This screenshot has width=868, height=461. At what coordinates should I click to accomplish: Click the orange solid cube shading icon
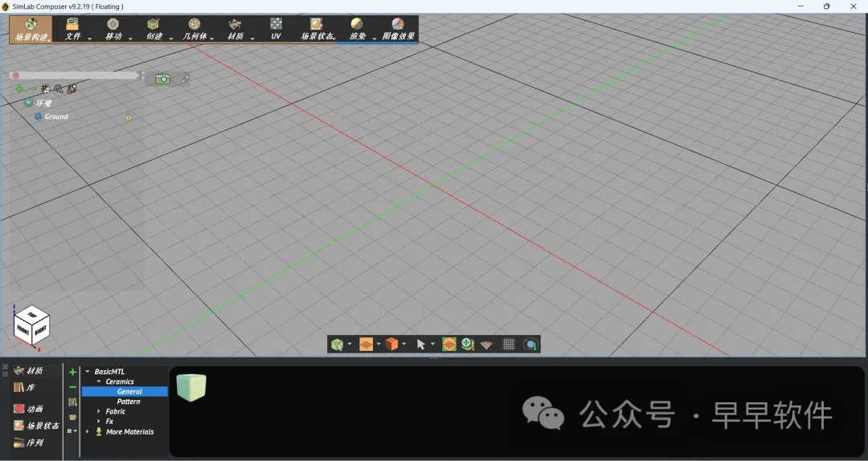[391, 345]
